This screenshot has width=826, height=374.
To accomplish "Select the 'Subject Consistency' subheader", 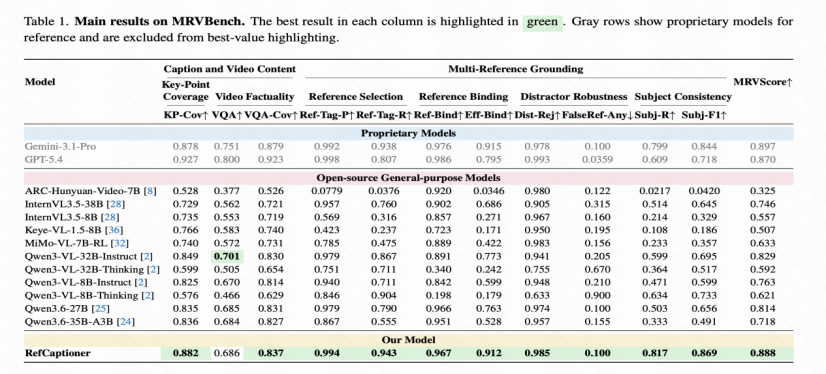I will pyautogui.click(x=683, y=97).
